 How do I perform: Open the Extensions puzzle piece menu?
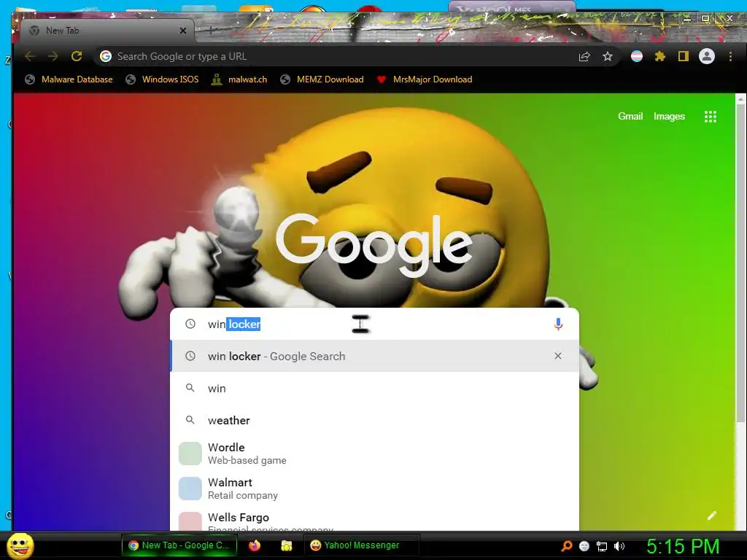point(659,57)
